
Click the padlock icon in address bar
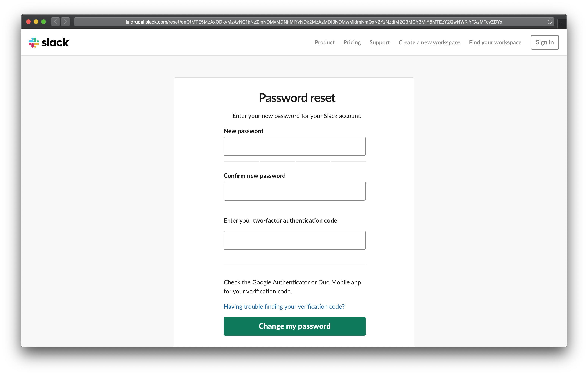point(127,22)
